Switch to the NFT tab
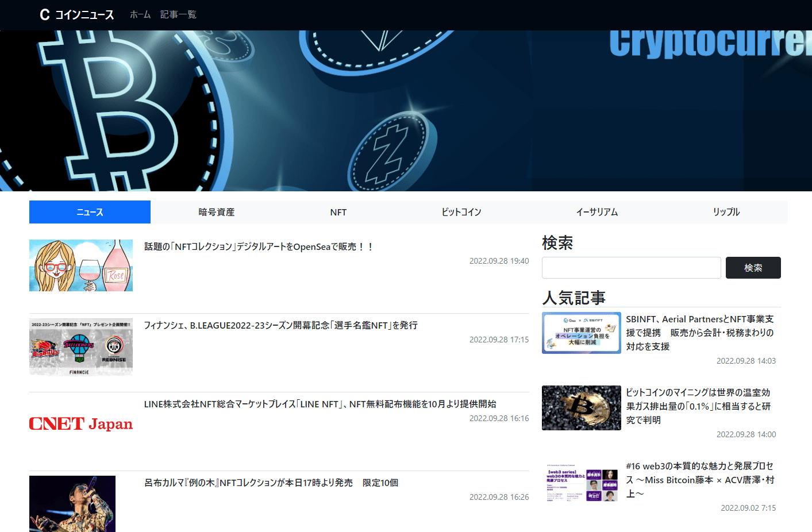The width and height of the screenshot is (812, 532). (x=338, y=212)
